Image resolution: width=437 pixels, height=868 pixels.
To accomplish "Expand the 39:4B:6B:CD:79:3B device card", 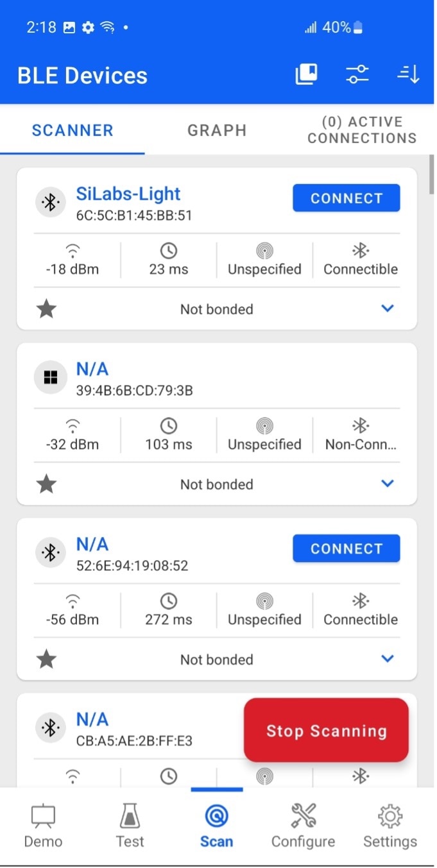I will (x=388, y=484).
